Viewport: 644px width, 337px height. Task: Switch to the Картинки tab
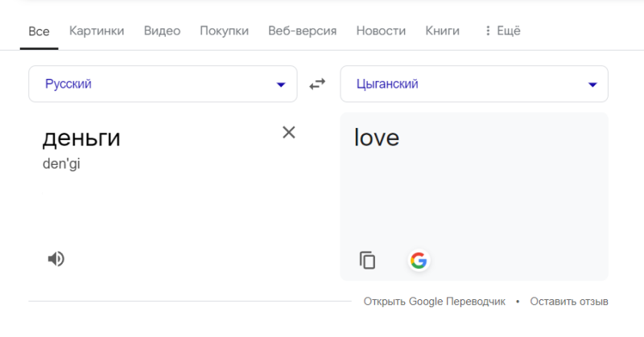[97, 31]
